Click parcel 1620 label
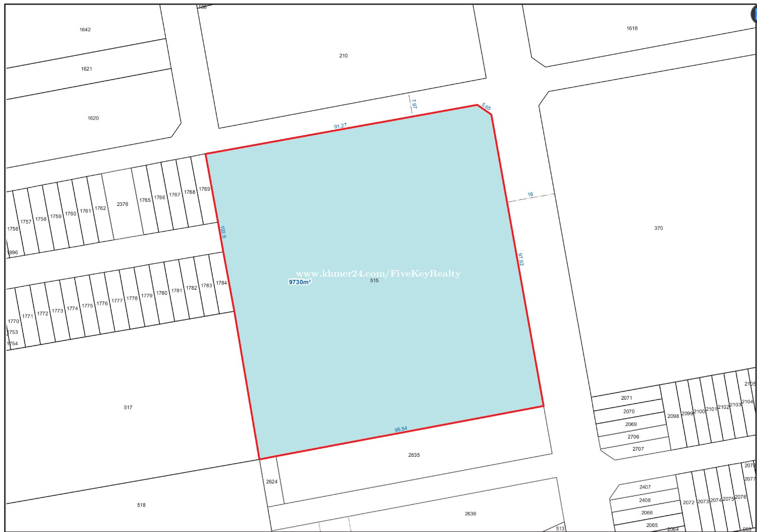Screen dimensions: 757x532 (x=93, y=118)
